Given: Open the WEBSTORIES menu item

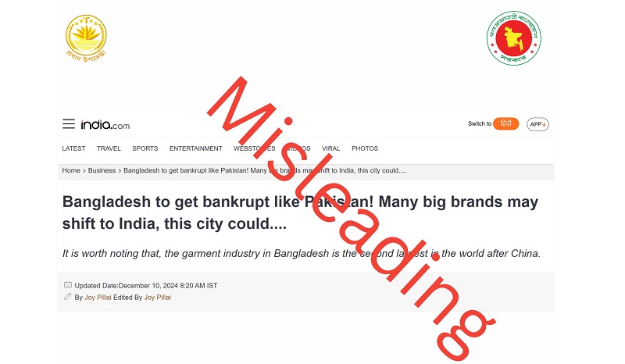Looking at the screenshot, I should pos(255,148).
